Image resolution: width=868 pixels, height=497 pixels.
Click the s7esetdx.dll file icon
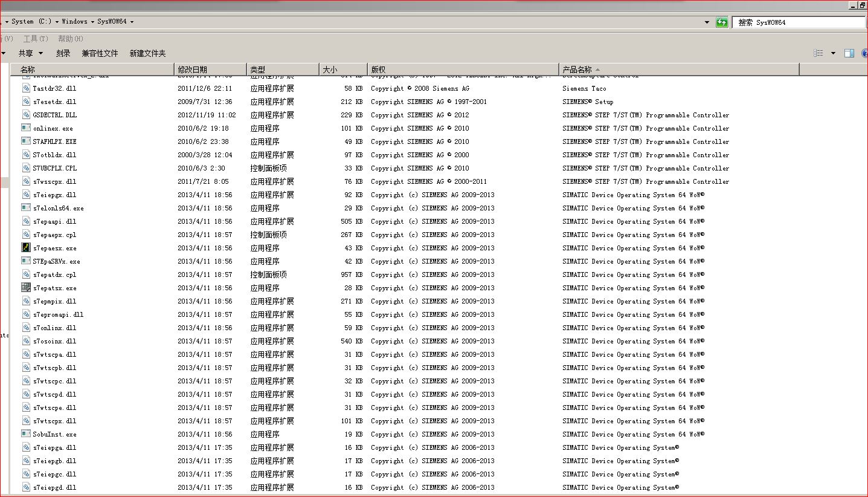pos(26,102)
